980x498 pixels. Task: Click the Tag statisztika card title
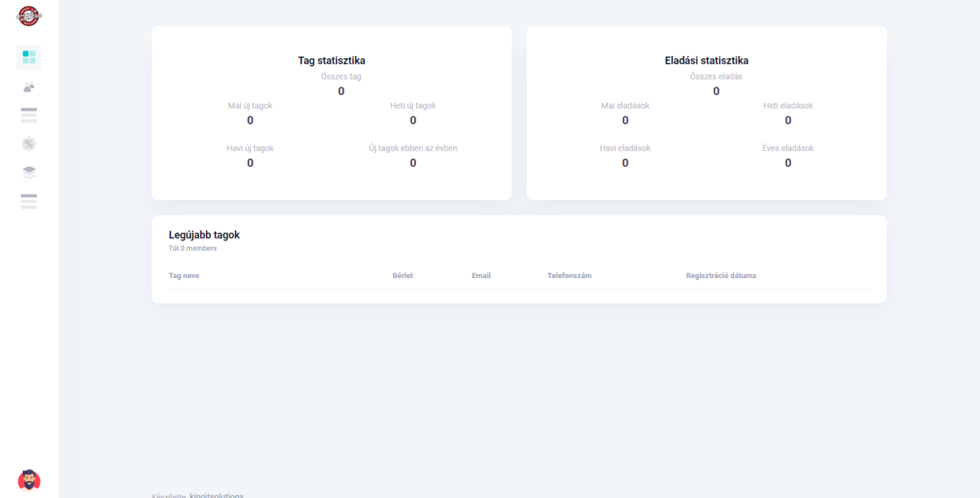[x=332, y=60]
